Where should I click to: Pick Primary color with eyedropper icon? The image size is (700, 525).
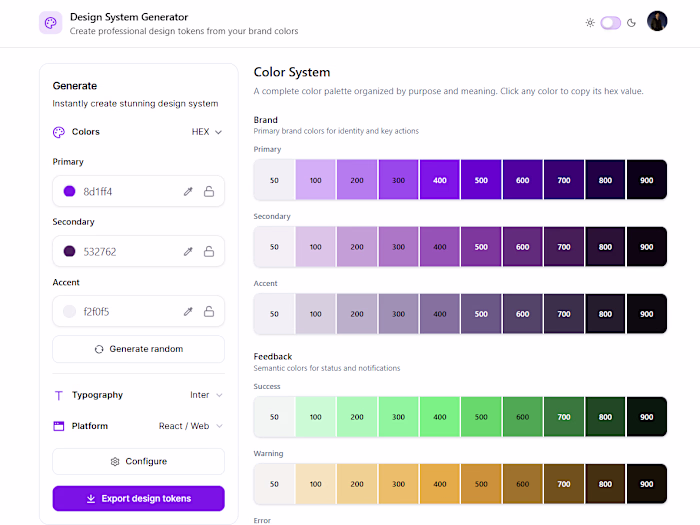coord(188,192)
